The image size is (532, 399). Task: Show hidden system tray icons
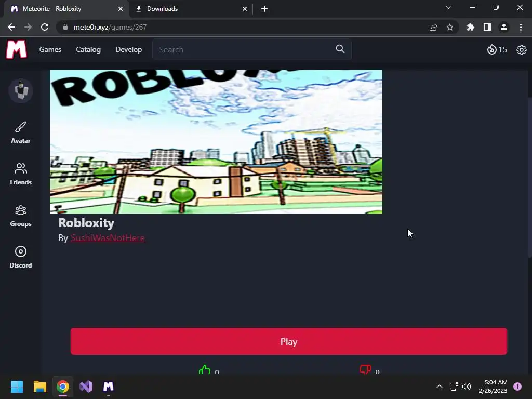click(x=440, y=387)
